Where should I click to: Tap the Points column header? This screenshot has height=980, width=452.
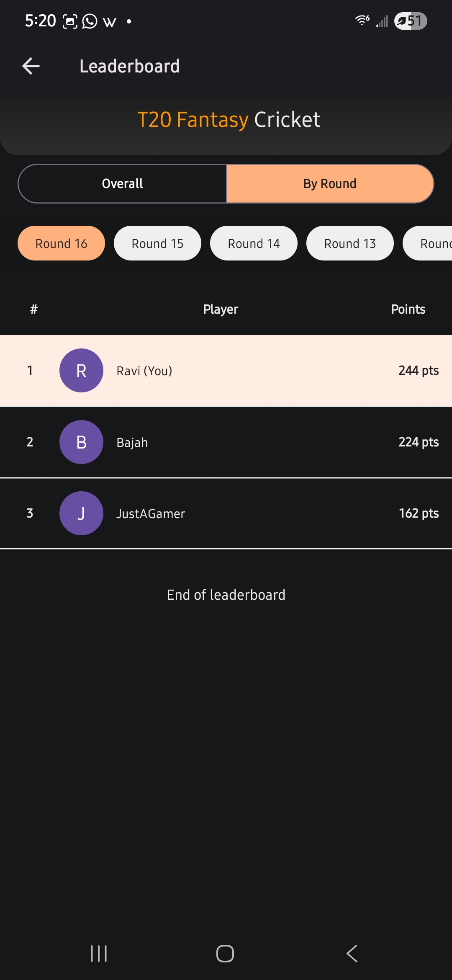[408, 309]
